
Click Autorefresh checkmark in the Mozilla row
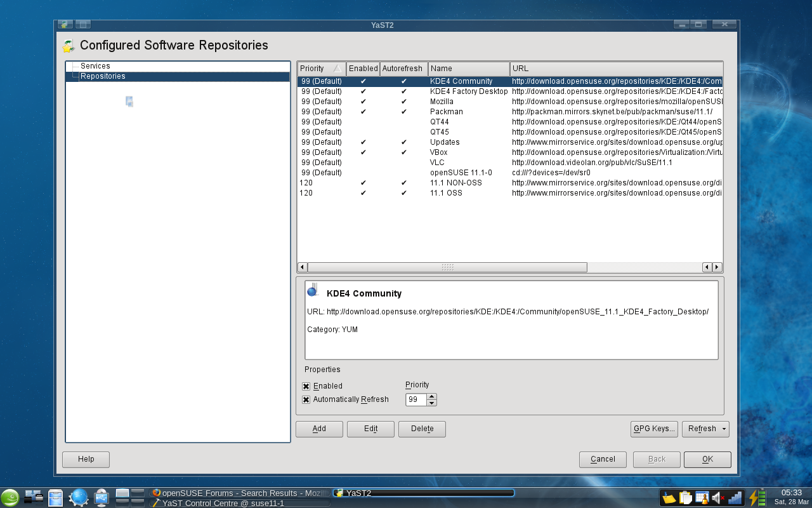click(403, 102)
